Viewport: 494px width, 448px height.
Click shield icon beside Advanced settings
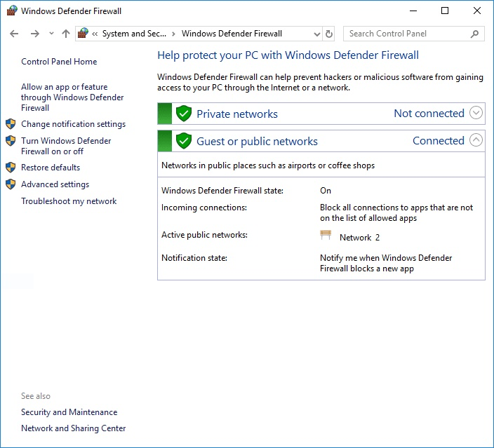(x=11, y=184)
